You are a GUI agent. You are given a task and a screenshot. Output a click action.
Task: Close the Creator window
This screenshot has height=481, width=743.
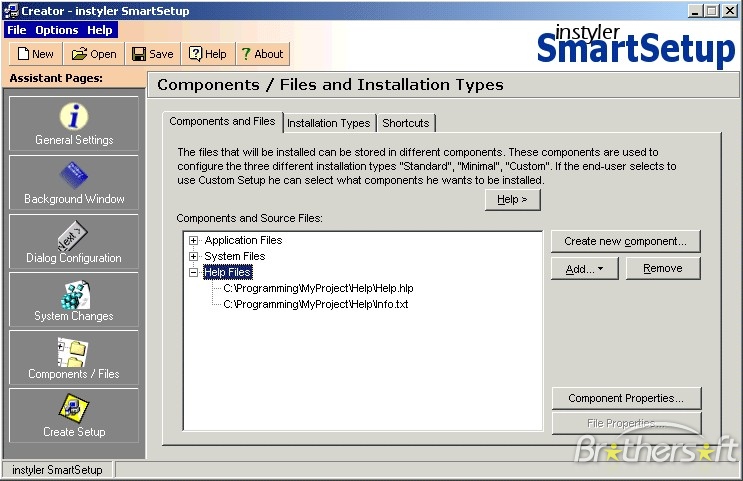tap(729, 11)
